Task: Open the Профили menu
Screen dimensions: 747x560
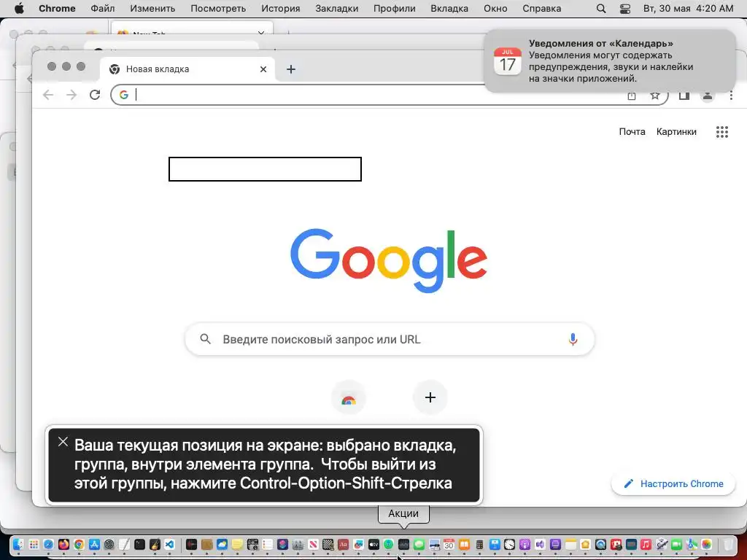Action: (x=395, y=9)
